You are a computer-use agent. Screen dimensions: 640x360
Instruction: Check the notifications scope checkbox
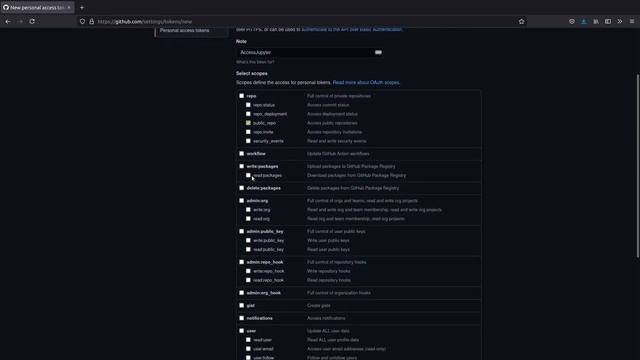click(242, 318)
